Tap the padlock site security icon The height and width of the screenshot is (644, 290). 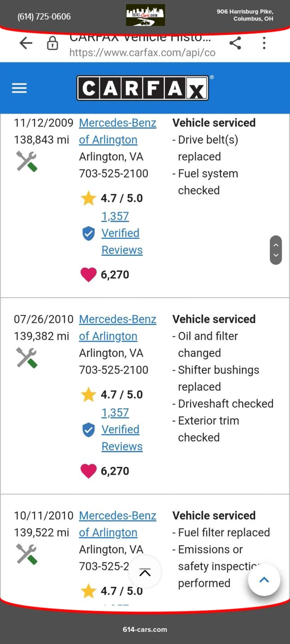point(52,43)
